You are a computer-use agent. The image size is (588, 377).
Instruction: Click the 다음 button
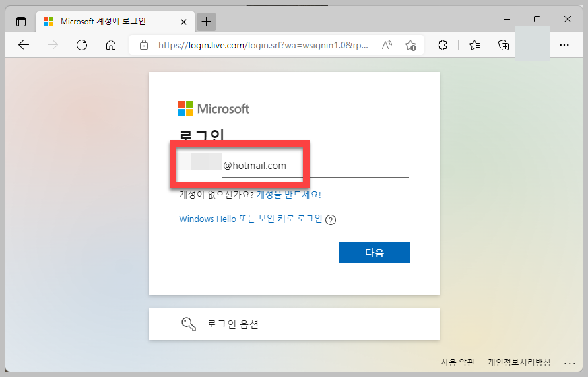375,253
